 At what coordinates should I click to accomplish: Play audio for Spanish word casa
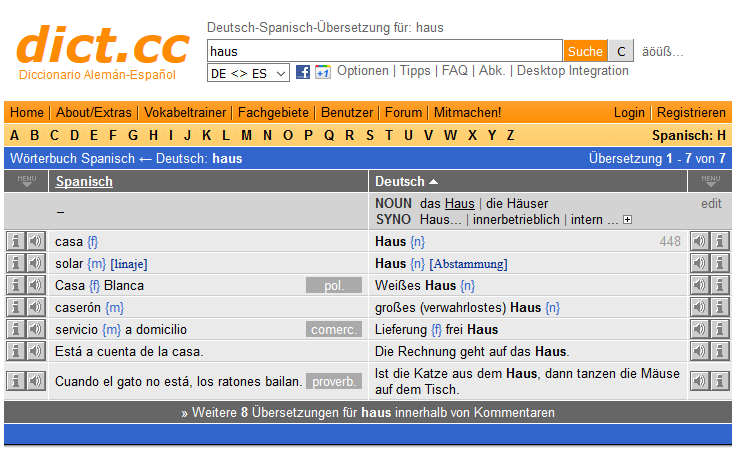click(x=35, y=241)
